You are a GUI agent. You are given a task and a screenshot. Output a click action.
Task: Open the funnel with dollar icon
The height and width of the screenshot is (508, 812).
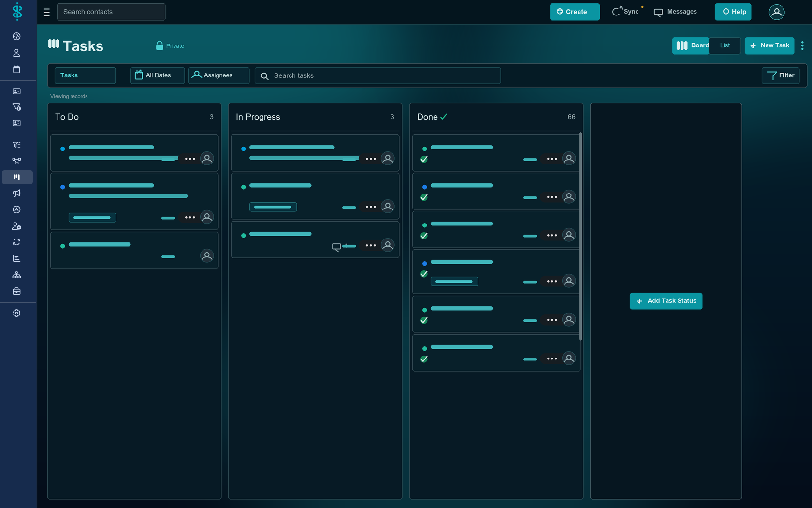(x=16, y=107)
